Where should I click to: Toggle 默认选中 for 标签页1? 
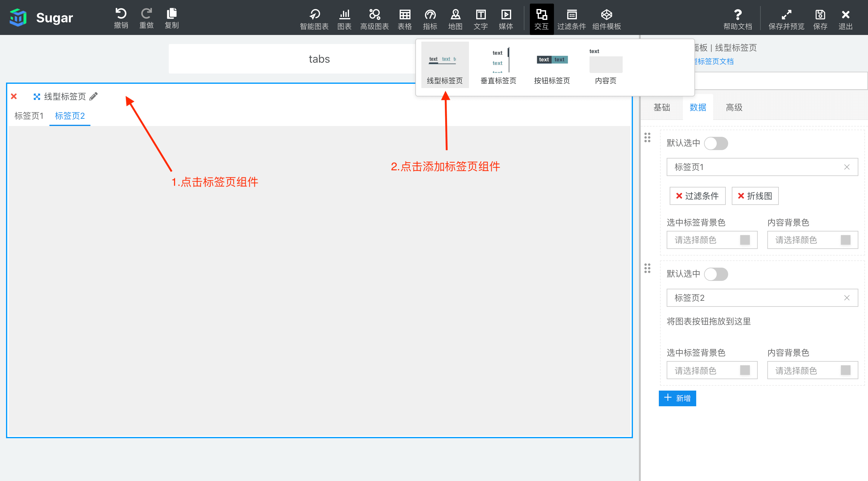pyautogui.click(x=716, y=143)
